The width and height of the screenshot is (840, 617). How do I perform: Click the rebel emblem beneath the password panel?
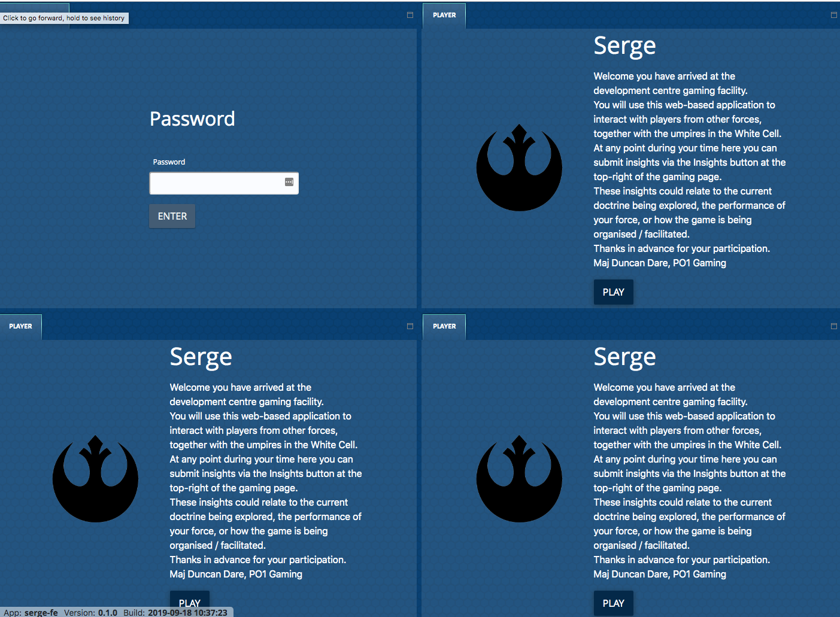(95, 479)
